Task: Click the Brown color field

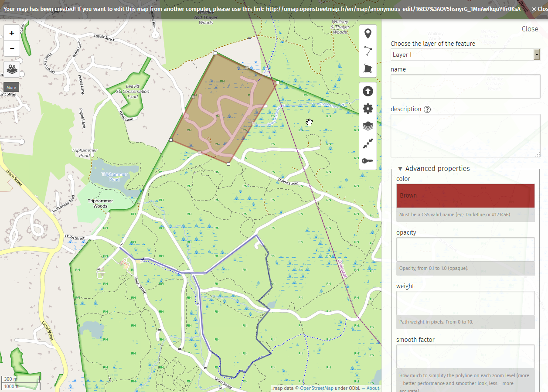Action: 465,196
